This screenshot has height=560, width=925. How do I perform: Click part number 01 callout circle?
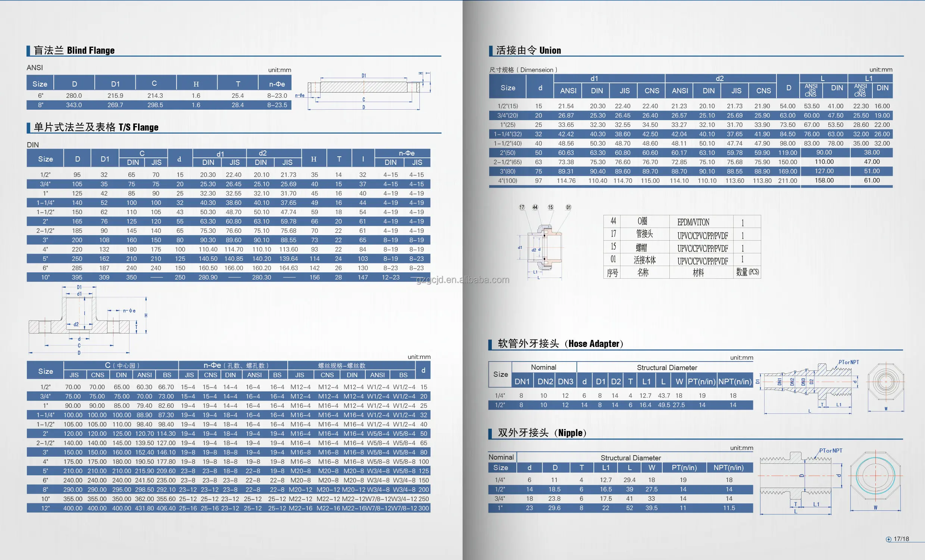(x=568, y=207)
